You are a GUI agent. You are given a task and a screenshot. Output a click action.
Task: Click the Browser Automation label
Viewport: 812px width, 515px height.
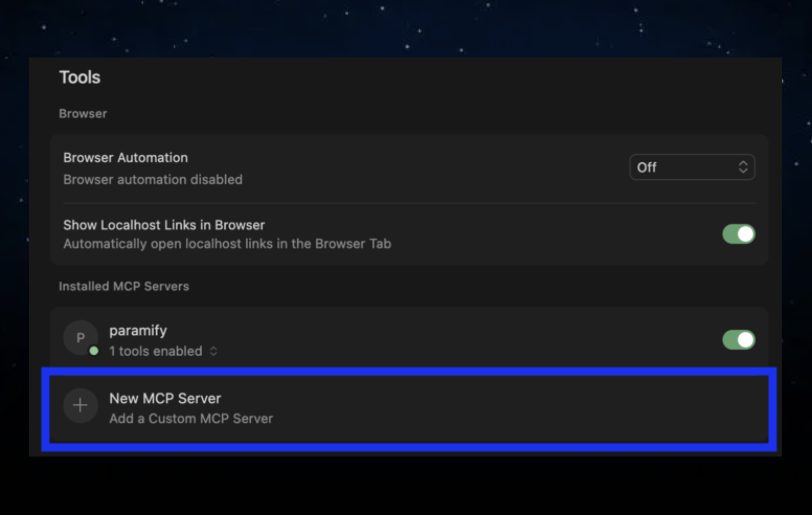[x=125, y=158]
